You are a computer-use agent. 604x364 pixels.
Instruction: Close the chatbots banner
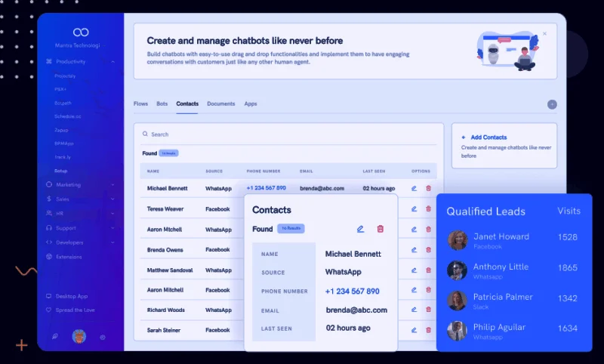coord(544,33)
